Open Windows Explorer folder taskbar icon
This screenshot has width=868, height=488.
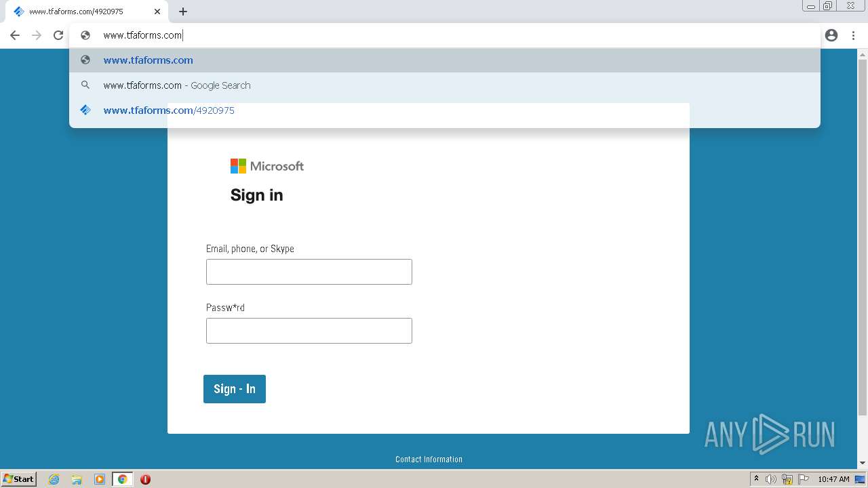77,479
